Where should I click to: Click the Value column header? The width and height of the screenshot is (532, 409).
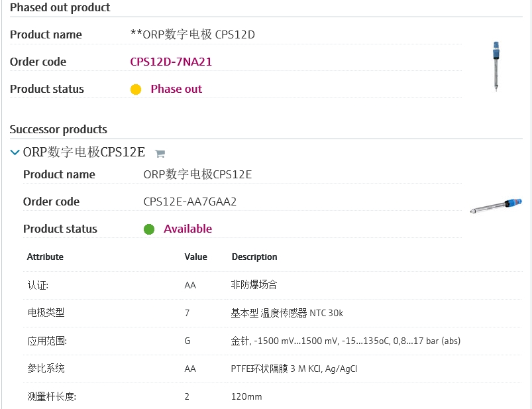click(x=195, y=257)
